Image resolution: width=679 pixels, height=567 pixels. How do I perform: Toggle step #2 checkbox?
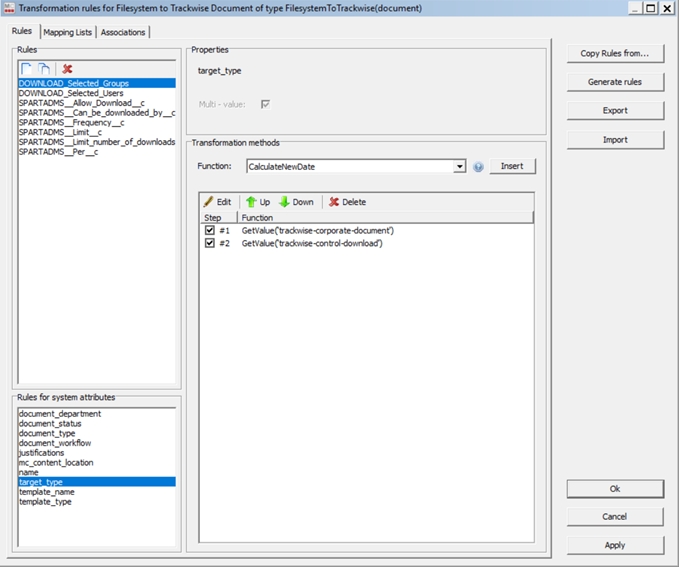[209, 243]
